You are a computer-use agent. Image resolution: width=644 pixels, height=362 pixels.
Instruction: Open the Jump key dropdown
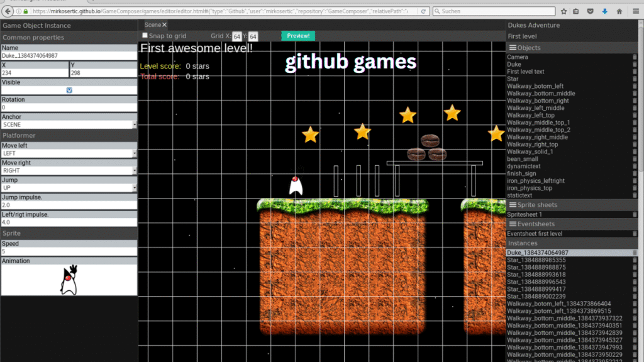tap(69, 187)
